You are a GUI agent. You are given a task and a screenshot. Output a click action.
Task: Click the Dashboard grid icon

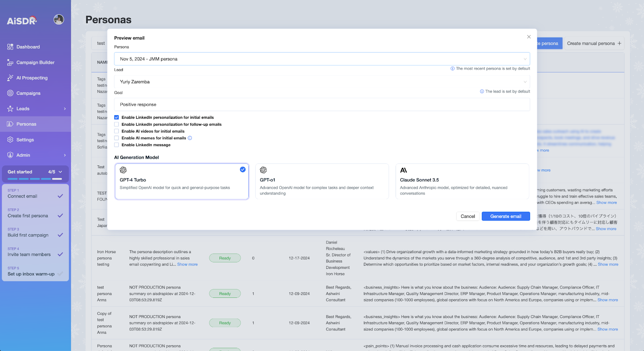pyautogui.click(x=10, y=47)
